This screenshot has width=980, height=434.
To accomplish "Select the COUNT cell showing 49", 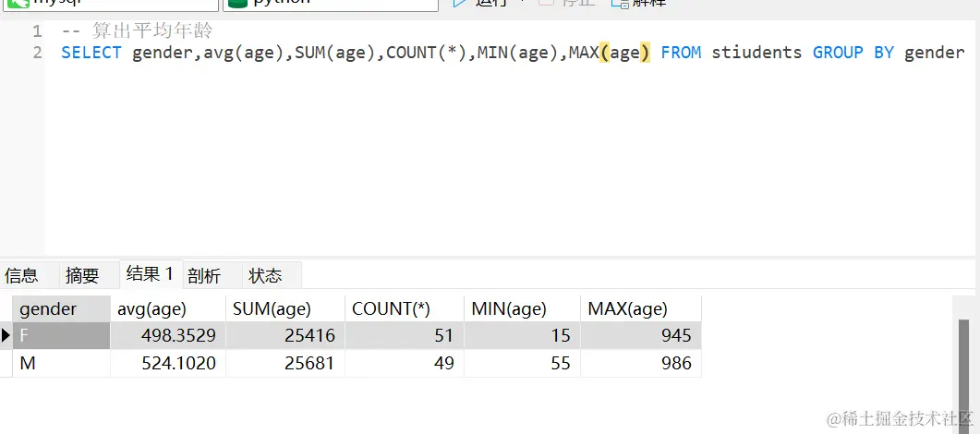I will tap(405, 364).
